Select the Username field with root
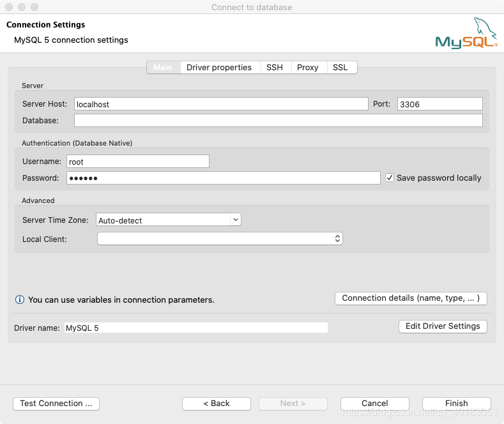 click(138, 162)
